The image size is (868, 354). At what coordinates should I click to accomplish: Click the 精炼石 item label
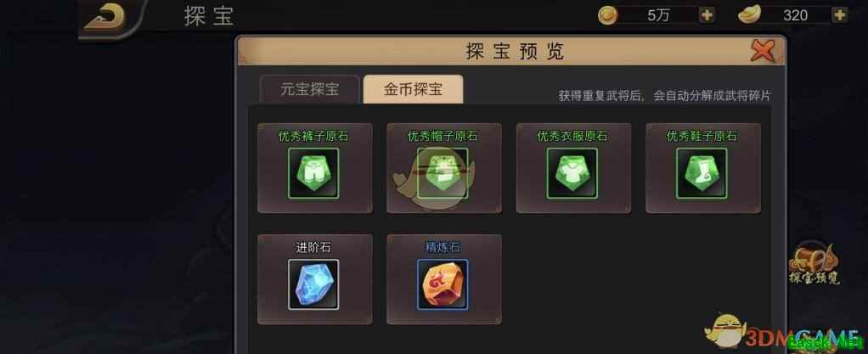click(442, 247)
